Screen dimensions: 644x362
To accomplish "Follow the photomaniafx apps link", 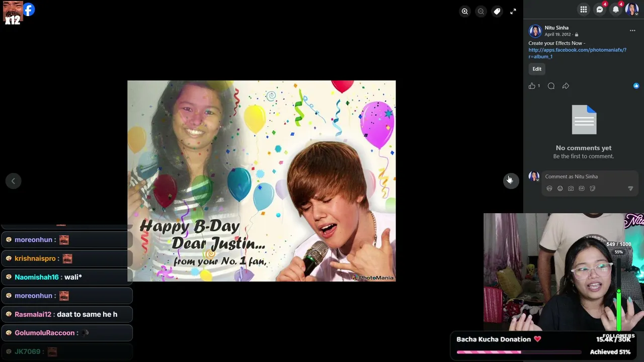I will pyautogui.click(x=577, y=53).
